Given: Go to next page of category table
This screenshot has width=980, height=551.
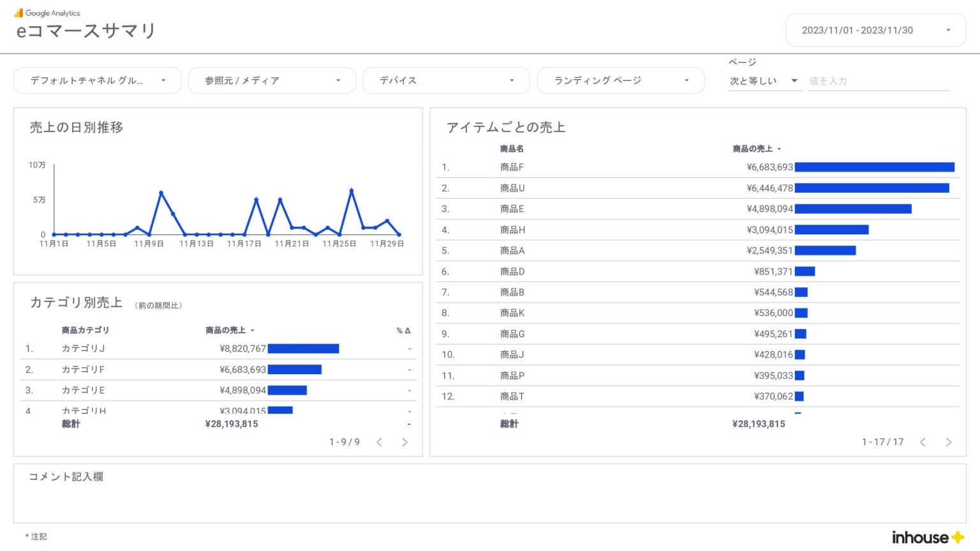Looking at the screenshot, I should tap(405, 442).
